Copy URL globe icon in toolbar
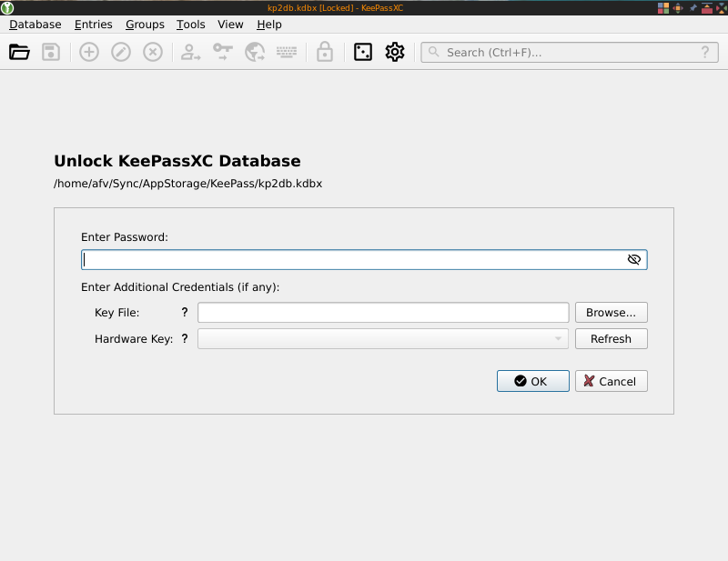Screen dimensions: 728x561 coord(255,52)
